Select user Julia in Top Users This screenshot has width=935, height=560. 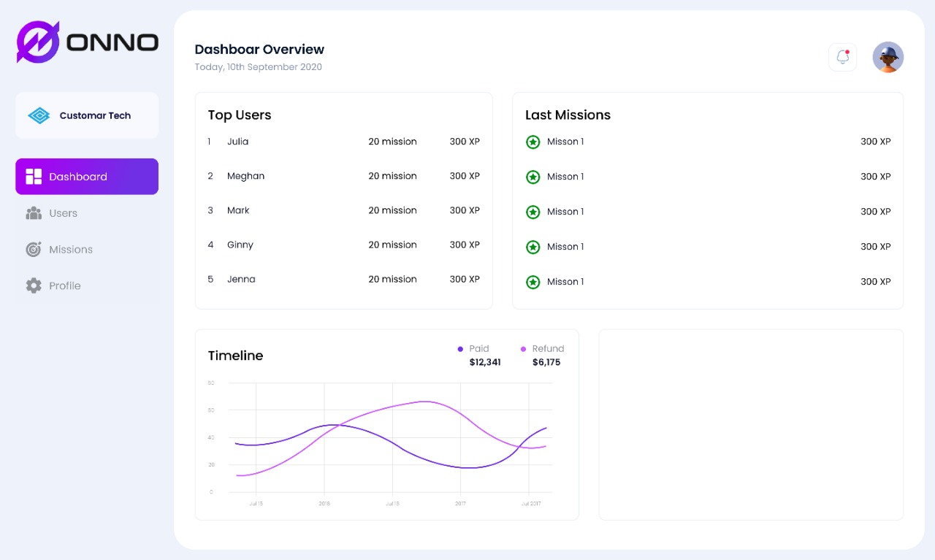(x=237, y=142)
